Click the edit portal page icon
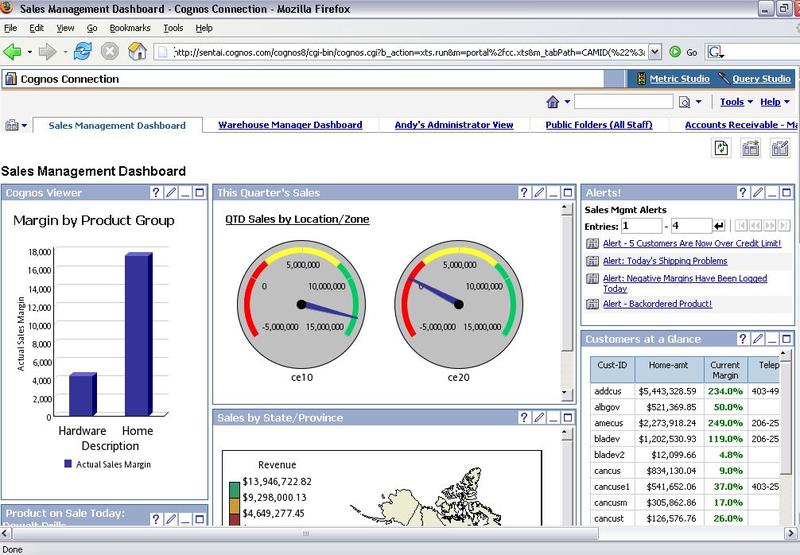 click(x=780, y=148)
